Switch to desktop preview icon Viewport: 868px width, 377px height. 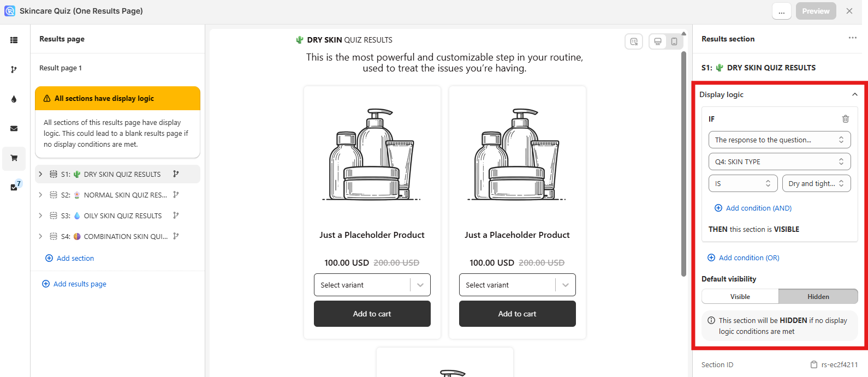(x=658, y=41)
